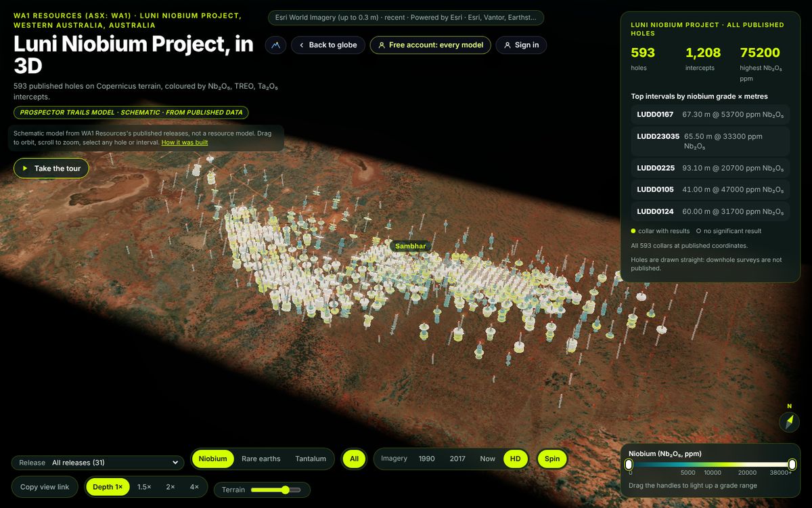Click the Prospector Trails Model schematic badge

tap(131, 112)
